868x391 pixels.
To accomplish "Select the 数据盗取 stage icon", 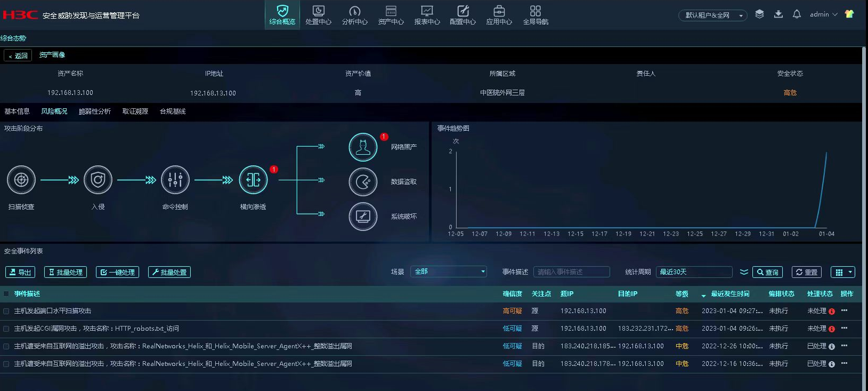I will click(363, 182).
